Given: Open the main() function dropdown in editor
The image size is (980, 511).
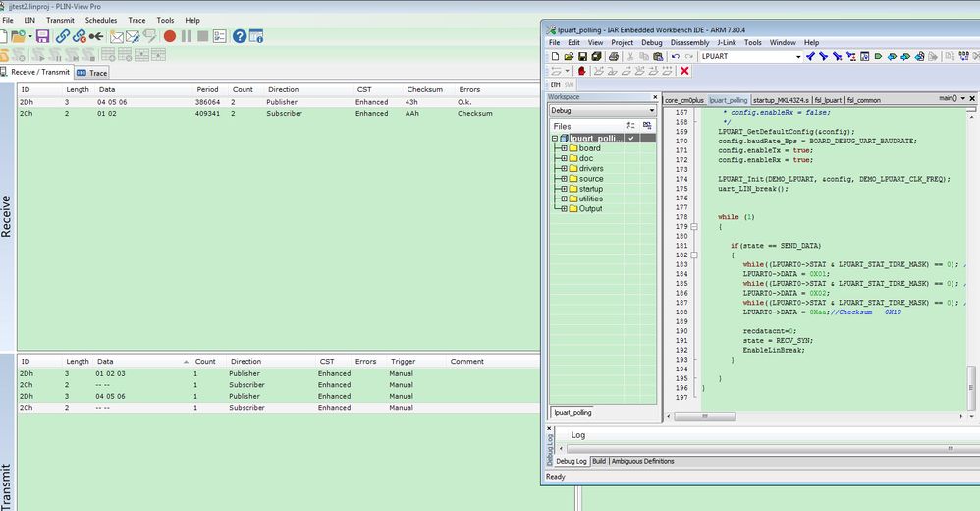Looking at the screenshot, I should pyautogui.click(x=962, y=98).
